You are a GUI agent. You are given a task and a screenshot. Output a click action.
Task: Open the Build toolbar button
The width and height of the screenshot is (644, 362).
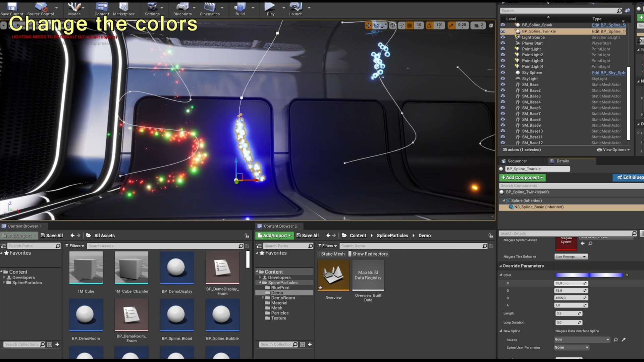coord(240,9)
